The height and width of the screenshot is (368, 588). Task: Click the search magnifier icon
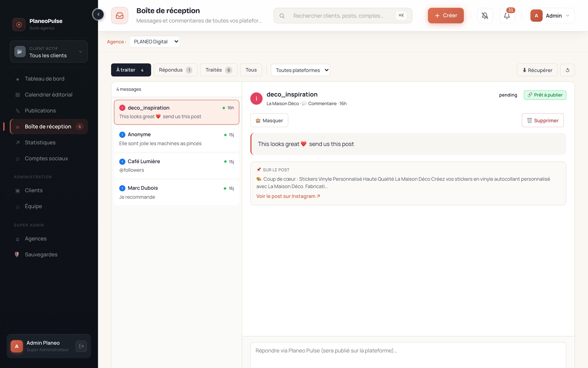click(282, 16)
